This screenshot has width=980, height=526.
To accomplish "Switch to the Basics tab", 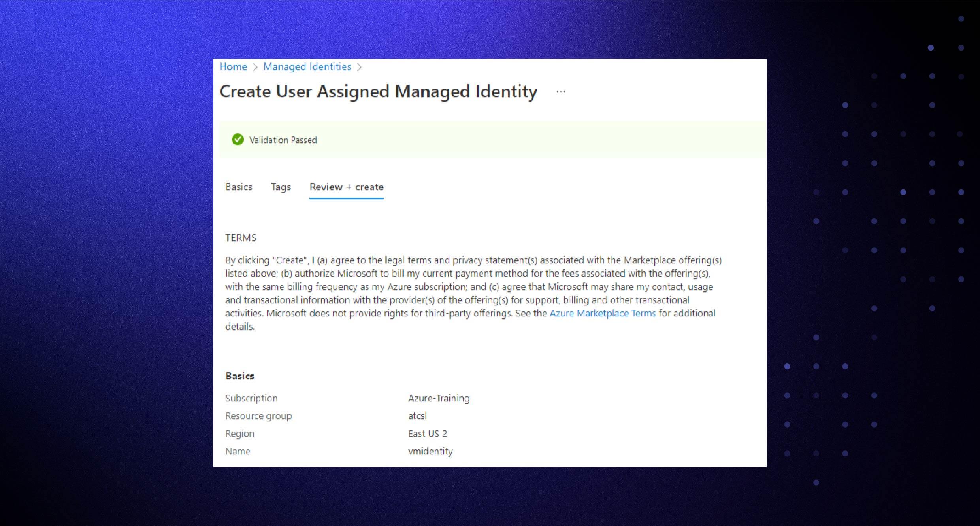I will tap(239, 187).
